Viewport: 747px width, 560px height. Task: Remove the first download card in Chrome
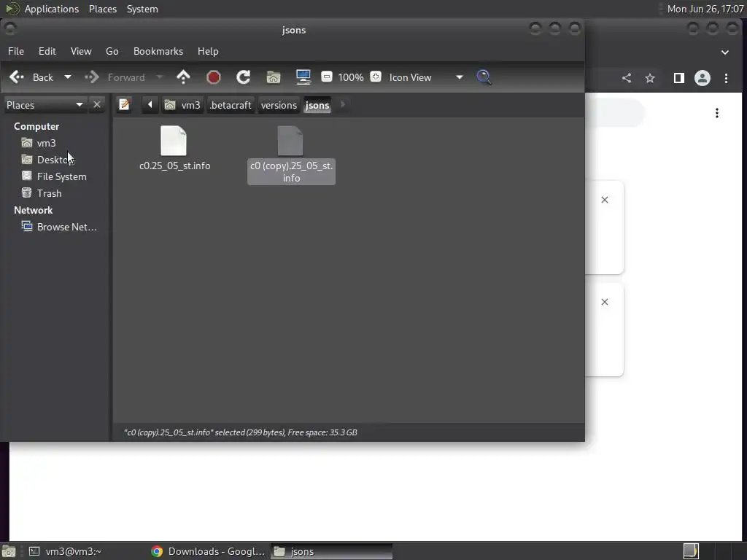click(605, 200)
